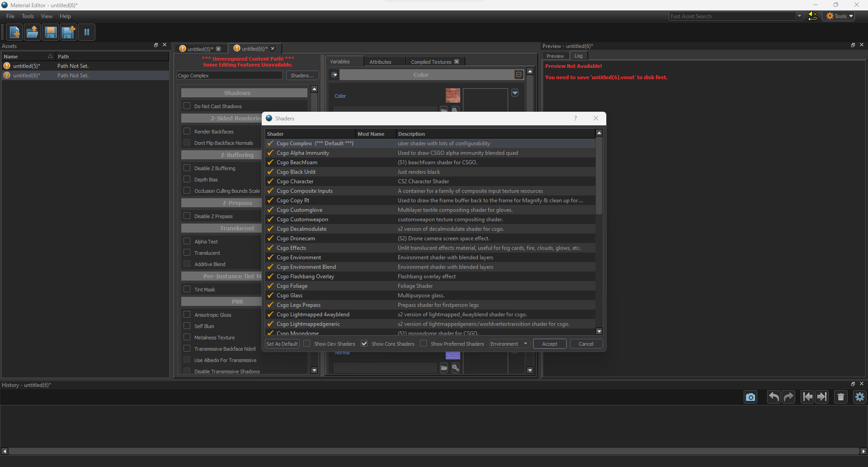Redo the action in History panel
The image size is (868, 467).
(x=788, y=397)
